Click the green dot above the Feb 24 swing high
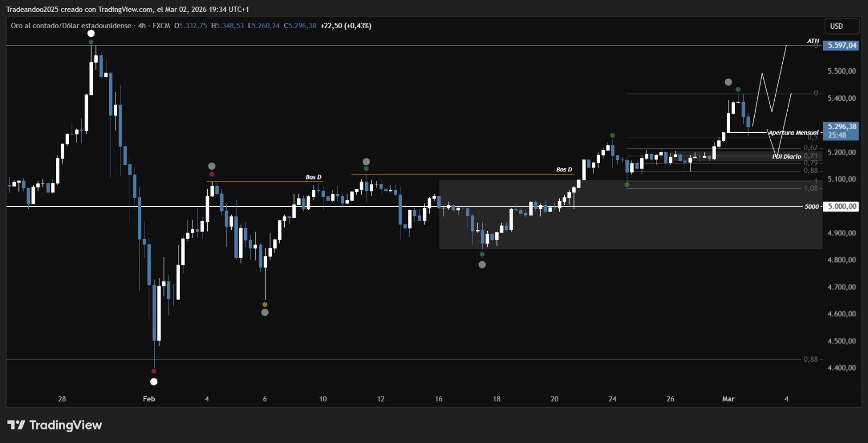 [x=612, y=135]
